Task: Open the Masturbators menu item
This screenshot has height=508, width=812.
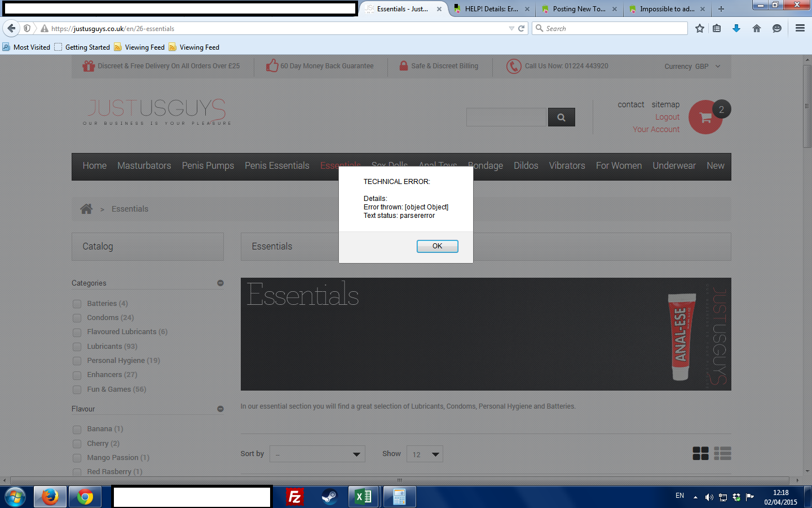Action: (x=144, y=166)
